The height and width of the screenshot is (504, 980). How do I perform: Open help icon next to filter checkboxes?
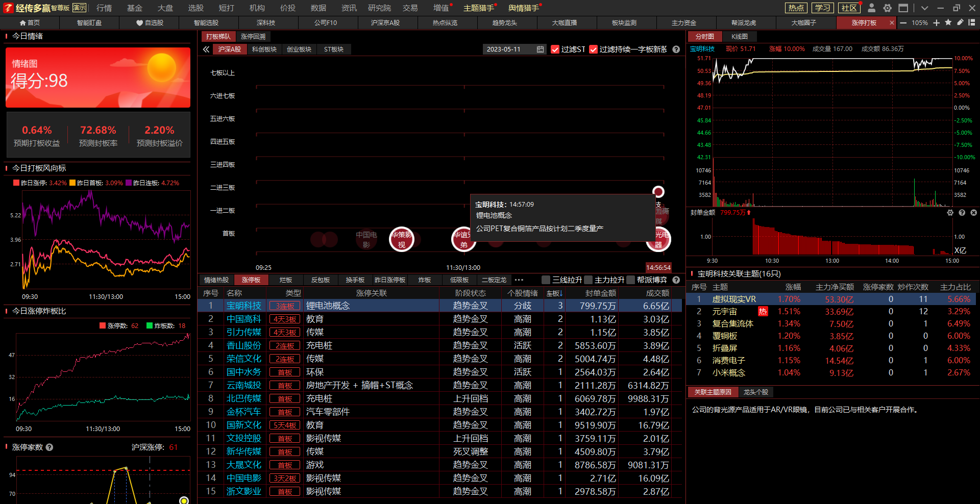[676, 49]
